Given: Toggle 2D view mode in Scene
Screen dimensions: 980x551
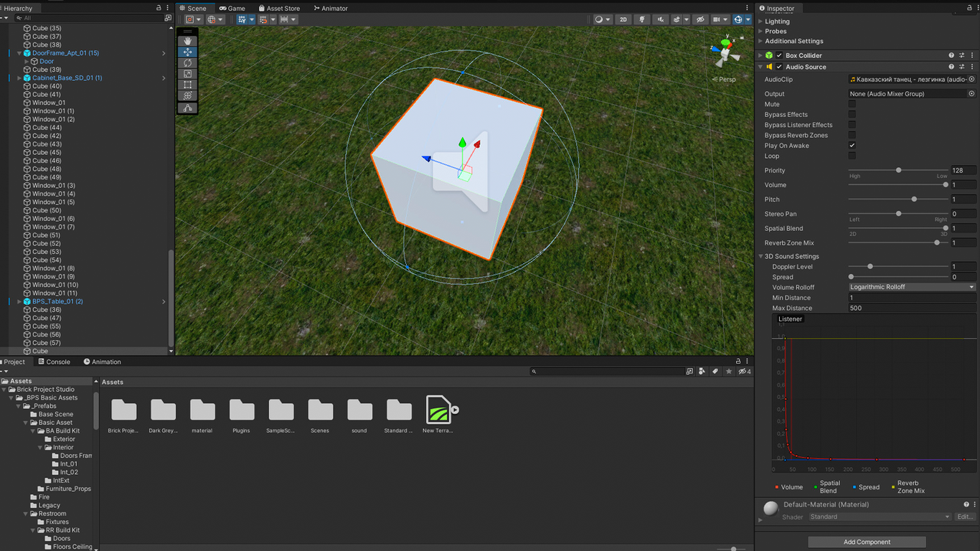Looking at the screenshot, I should (623, 19).
